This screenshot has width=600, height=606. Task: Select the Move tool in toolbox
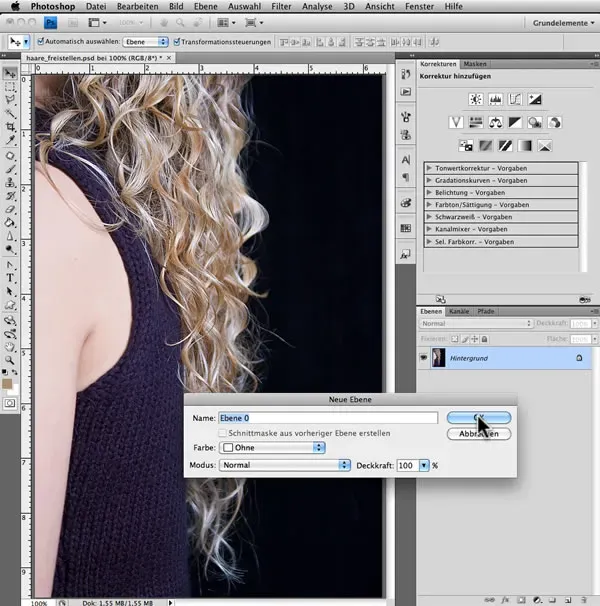10,73
